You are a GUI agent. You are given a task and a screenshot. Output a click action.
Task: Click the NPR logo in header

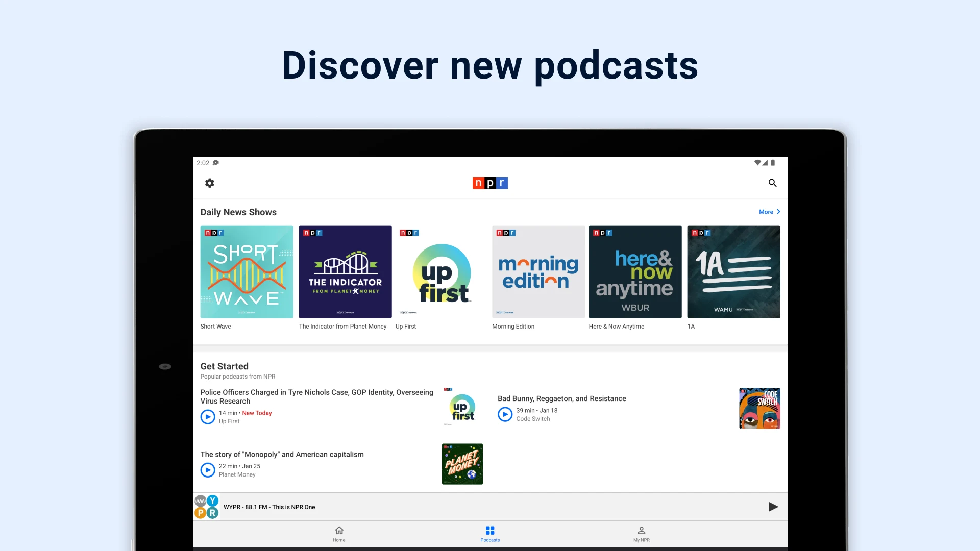(490, 183)
